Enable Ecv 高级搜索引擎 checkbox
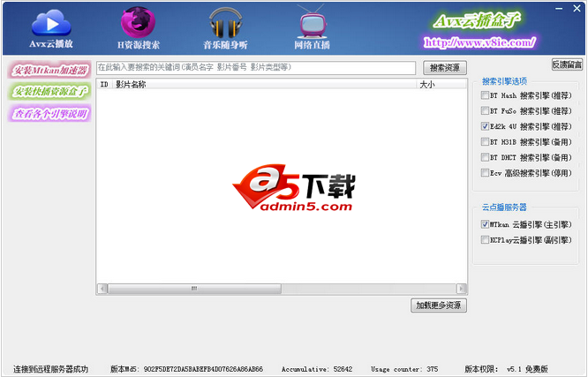 point(485,173)
